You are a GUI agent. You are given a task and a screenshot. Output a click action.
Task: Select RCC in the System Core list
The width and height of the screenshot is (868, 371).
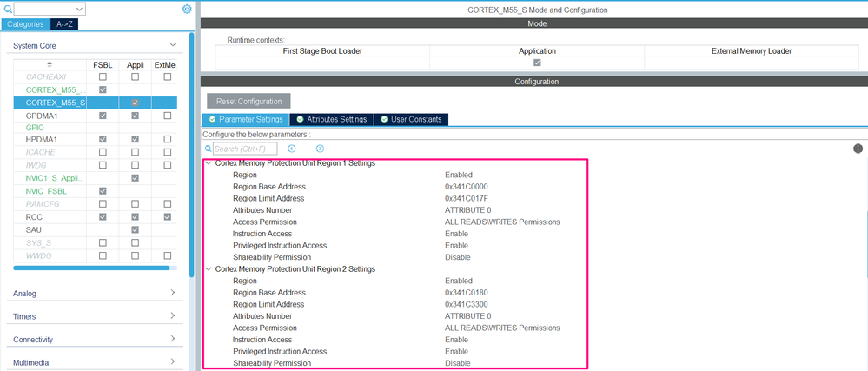click(x=35, y=217)
